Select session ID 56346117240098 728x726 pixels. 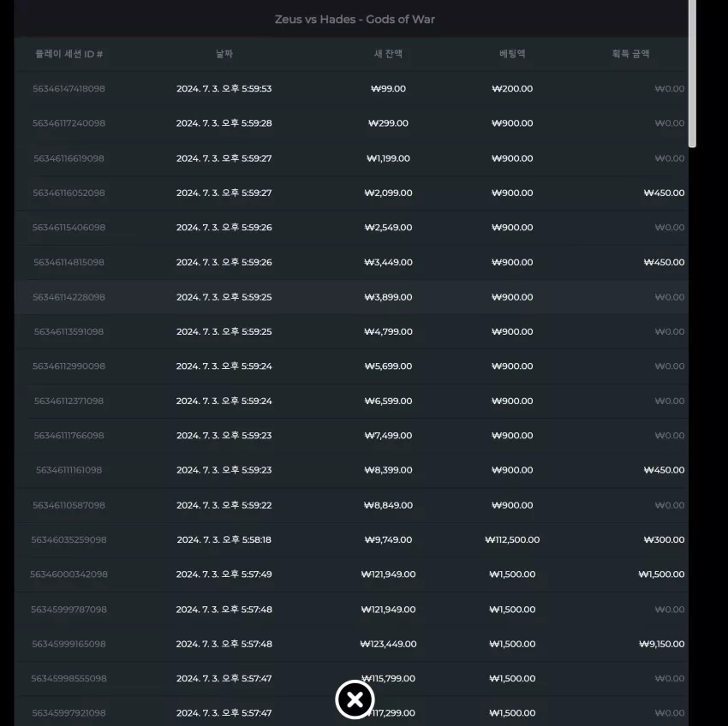69,123
